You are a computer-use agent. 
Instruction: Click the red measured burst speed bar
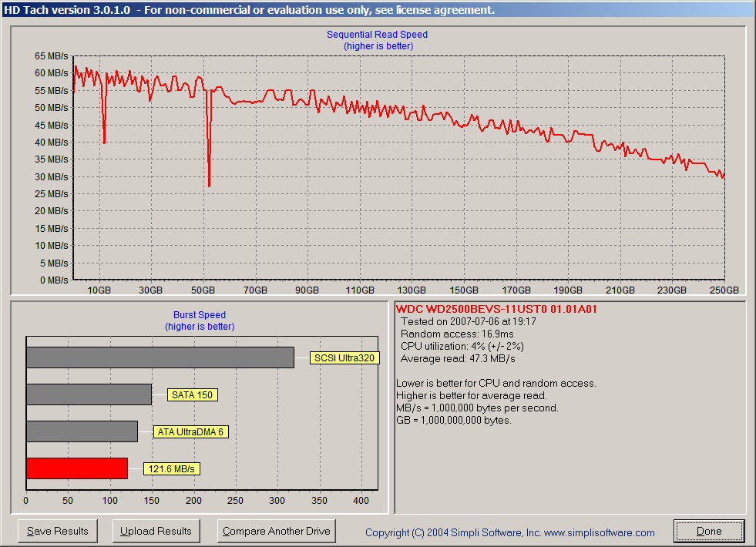[x=77, y=468]
